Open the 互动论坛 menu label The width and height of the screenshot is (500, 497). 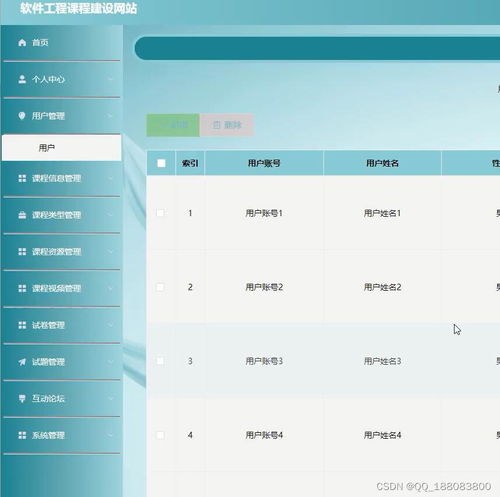(x=48, y=398)
